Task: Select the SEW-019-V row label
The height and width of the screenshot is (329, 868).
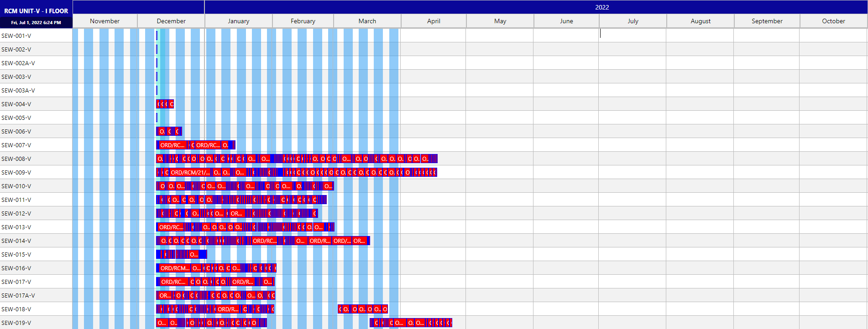Action: (16, 323)
